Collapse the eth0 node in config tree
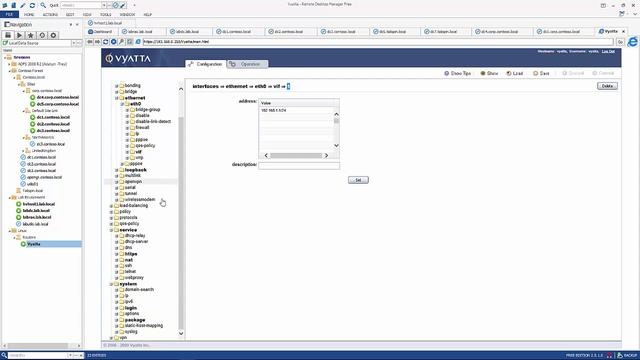 point(122,104)
